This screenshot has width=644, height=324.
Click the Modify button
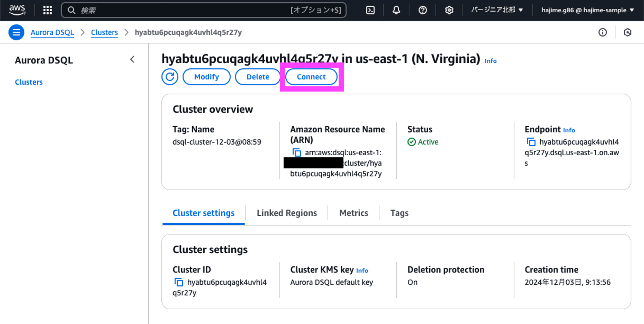tap(206, 77)
